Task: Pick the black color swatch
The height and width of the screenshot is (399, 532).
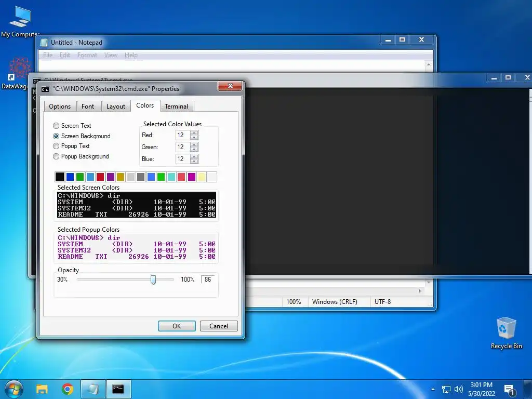Action: [60, 177]
